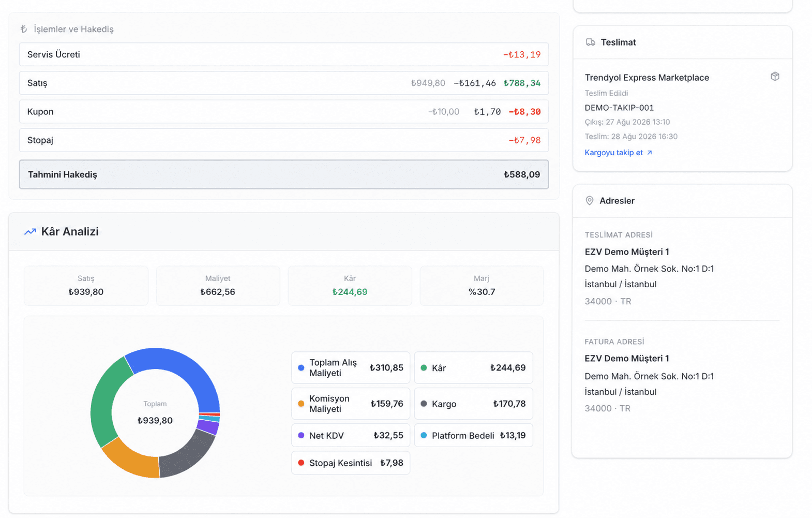
Task: Click the customer name under FATURA ADRESİ
Action: (x=627, y=359)
